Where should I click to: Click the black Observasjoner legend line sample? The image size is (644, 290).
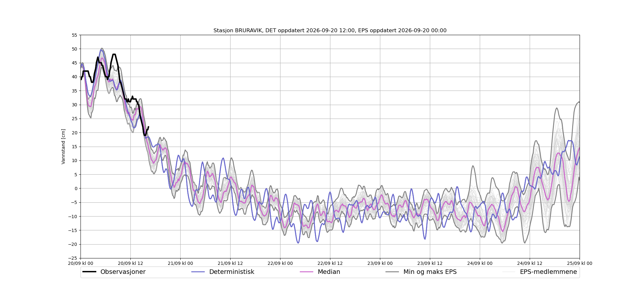89,272
